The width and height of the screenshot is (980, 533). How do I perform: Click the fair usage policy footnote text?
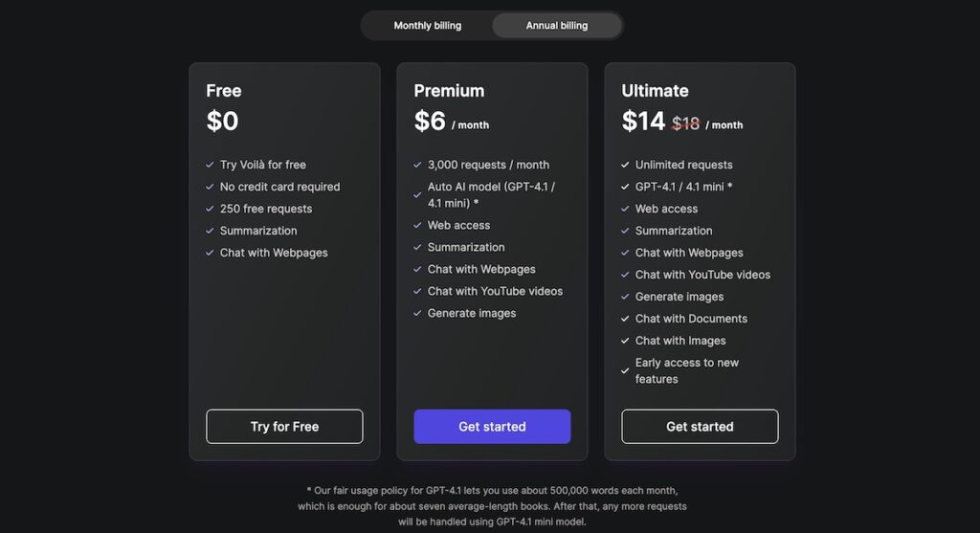(492, 506)
